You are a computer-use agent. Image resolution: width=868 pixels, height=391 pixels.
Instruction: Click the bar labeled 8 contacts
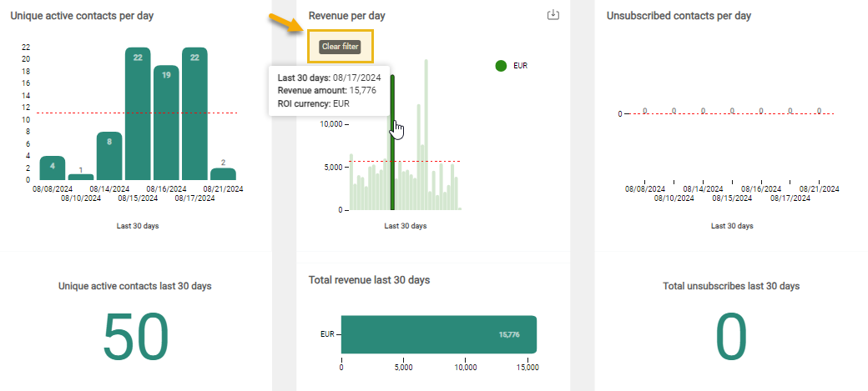(x=109, y=156)
